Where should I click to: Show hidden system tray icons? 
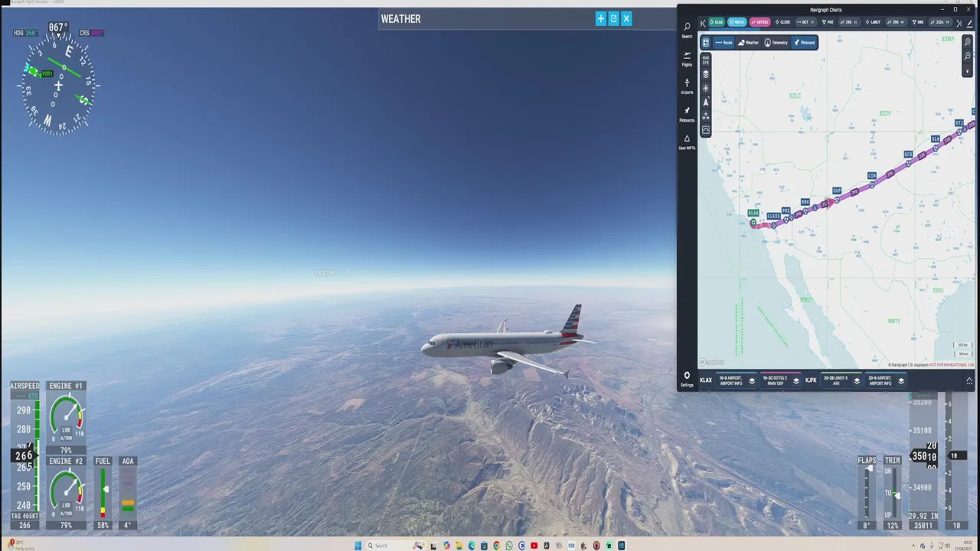click(912, 546)
